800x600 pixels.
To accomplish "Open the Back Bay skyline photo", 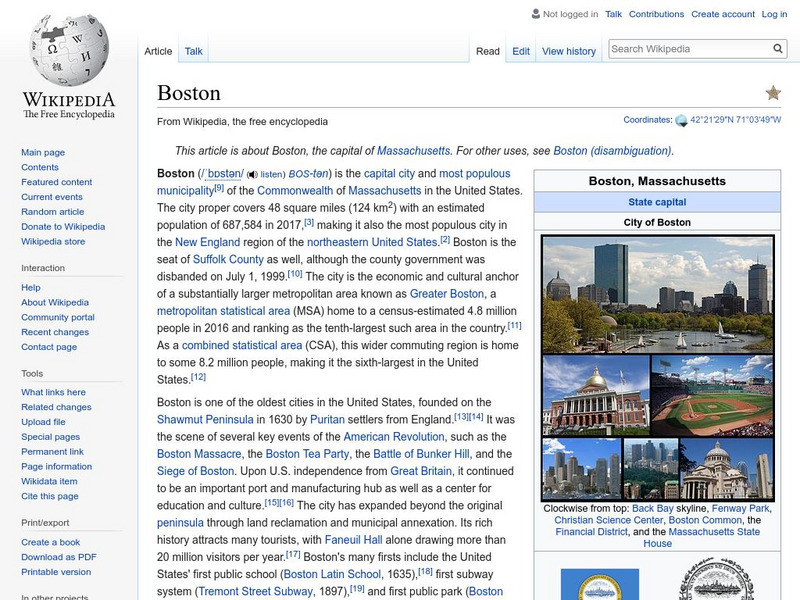I will coord(657,293).
